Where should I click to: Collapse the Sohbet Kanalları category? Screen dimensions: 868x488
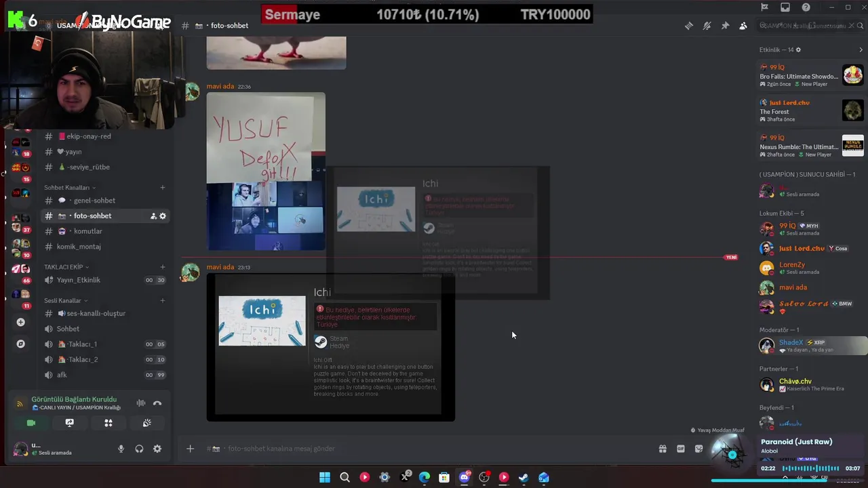[x=70, y=188]
